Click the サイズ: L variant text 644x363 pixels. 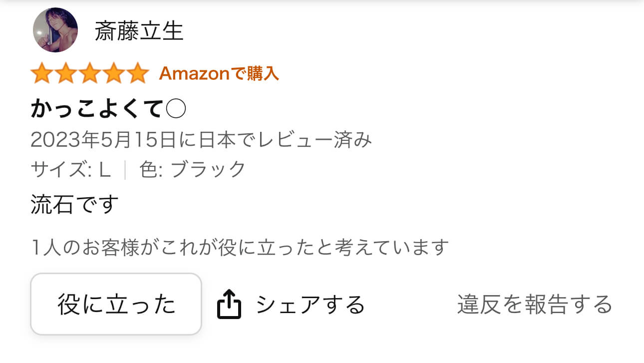point(70,170)
